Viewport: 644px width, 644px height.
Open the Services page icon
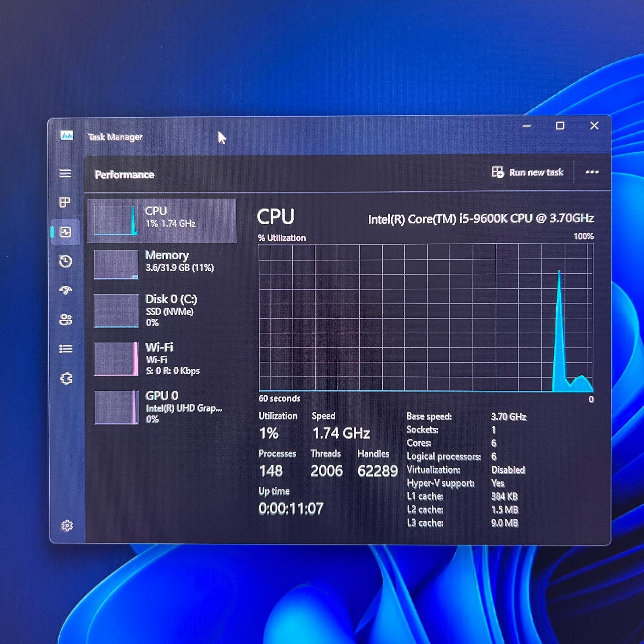[66, 378]
